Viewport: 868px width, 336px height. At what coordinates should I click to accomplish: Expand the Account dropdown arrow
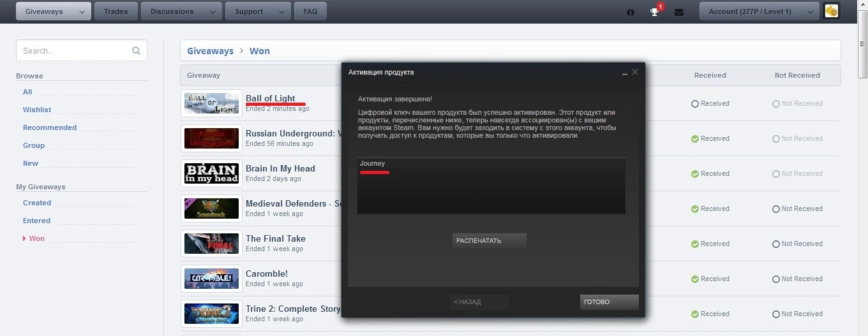click(810, 11)
